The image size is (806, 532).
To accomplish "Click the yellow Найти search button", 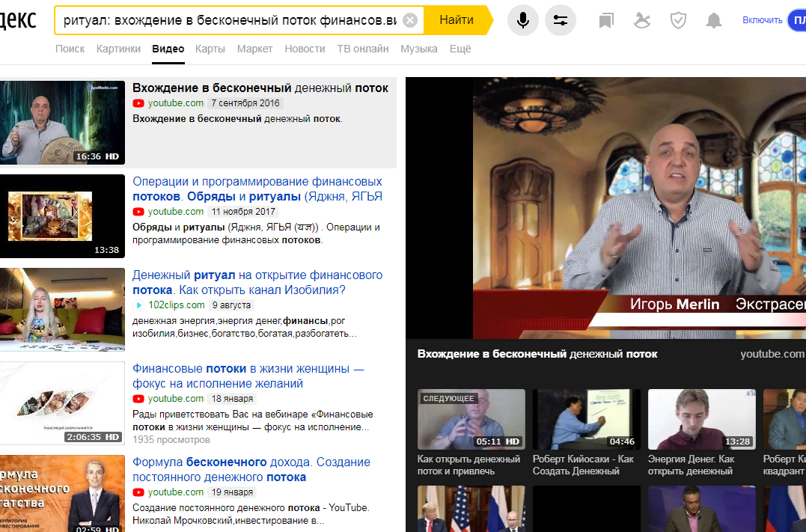I will pyautogui.click(x=457, y=20).
